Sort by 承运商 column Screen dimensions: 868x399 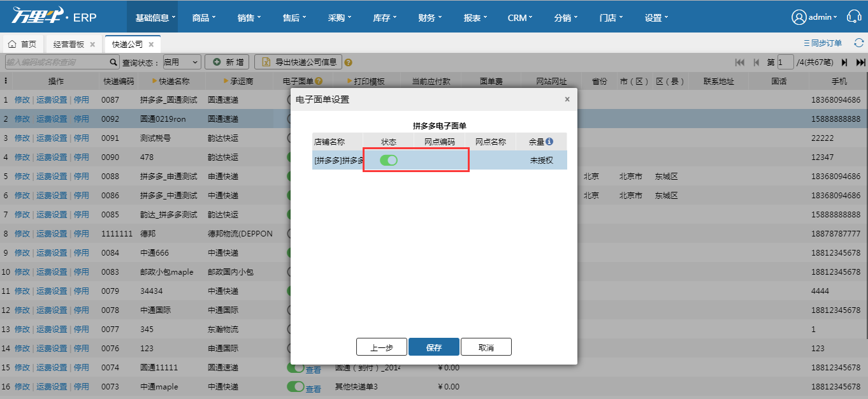[x=238, y=82]
